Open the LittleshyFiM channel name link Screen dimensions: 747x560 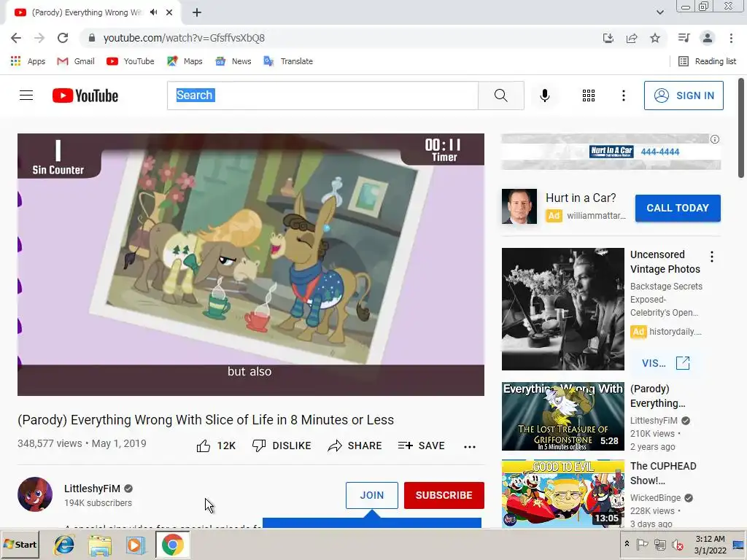pyautogui.click(x=92, y=489)
